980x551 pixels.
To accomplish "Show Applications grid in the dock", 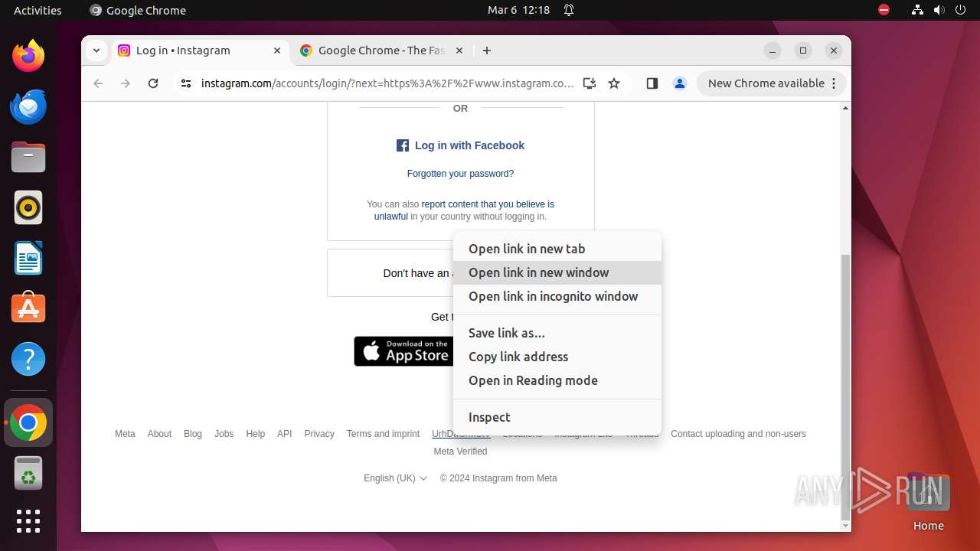I will pos(28,521).
